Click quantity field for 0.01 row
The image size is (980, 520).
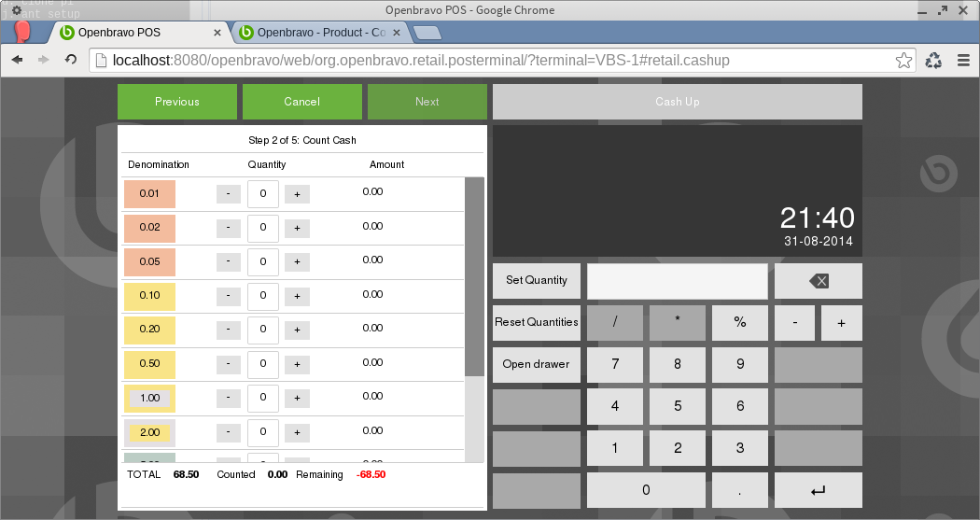pyautogui.click(x=263, y=194)
